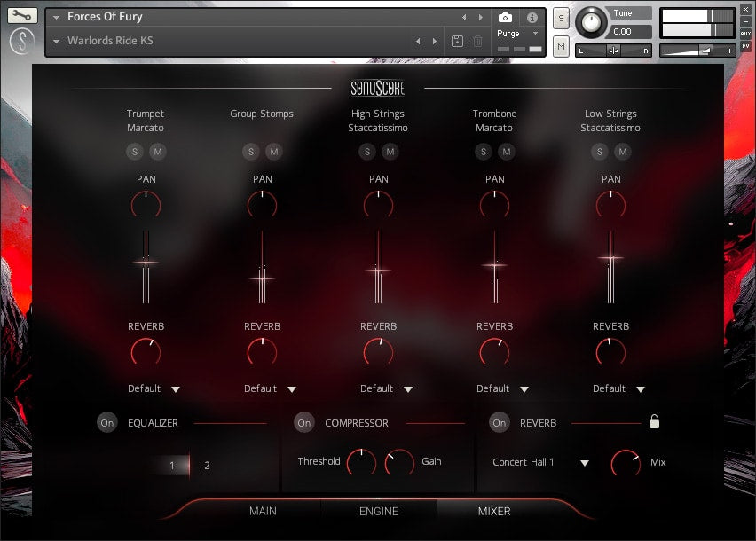Viewport: 756px width, 541px height.
Task: Click the compressor Threshold knob
Action: [x=361, y=462]
